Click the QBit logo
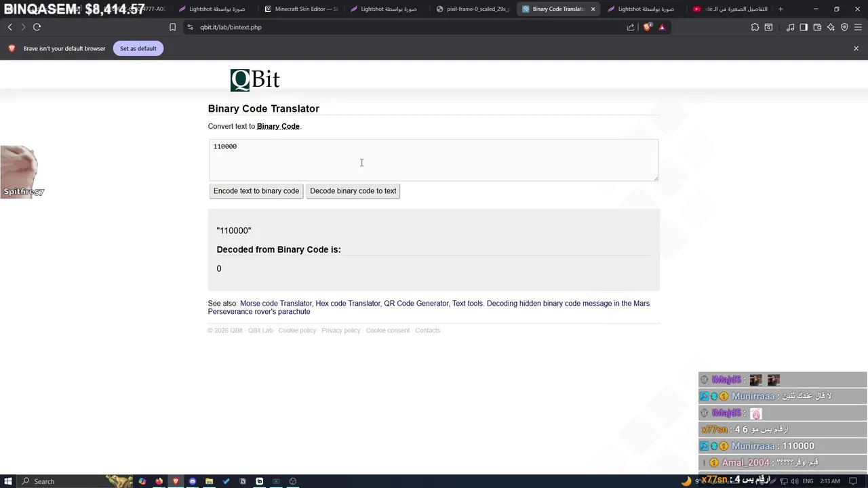868x488 pixels. pos(255,80)
